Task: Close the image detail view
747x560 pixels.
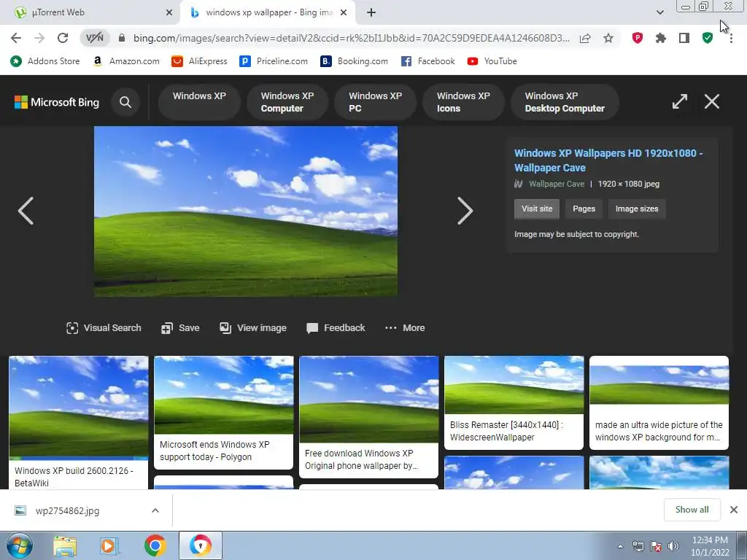Action: coord(712,101)
